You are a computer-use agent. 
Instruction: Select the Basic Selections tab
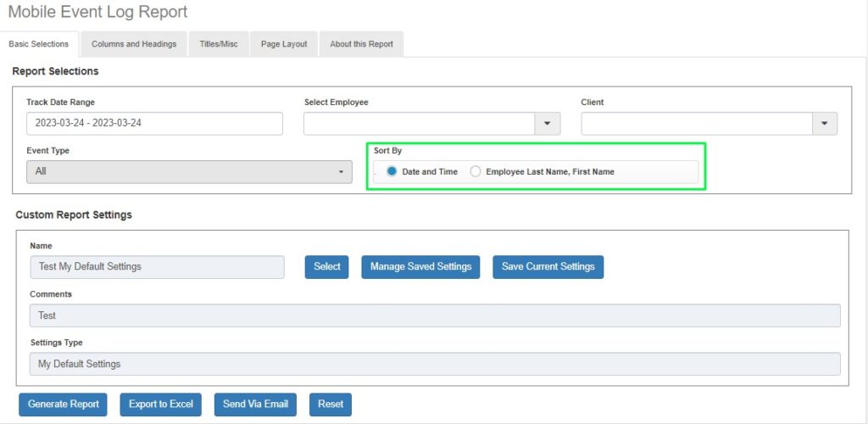[39, 44]
